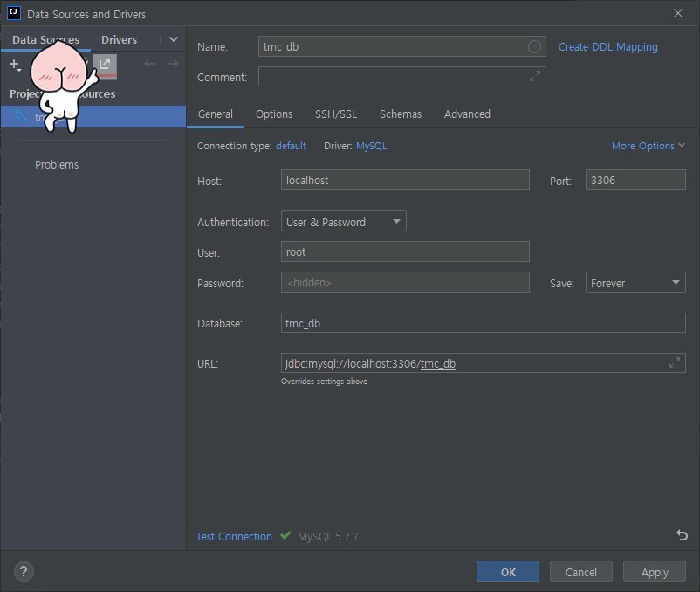
Task: Click the add data source plus icon
Action: (15, 65)
